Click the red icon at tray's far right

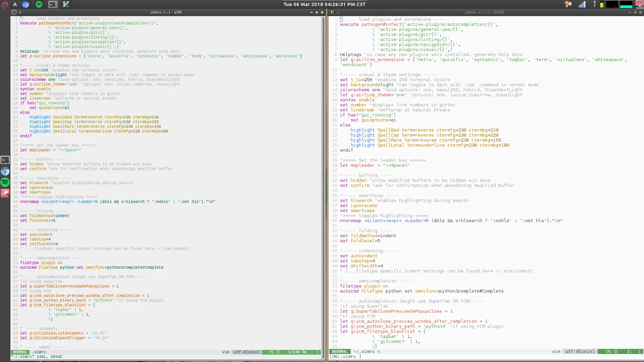coord(639,4)
